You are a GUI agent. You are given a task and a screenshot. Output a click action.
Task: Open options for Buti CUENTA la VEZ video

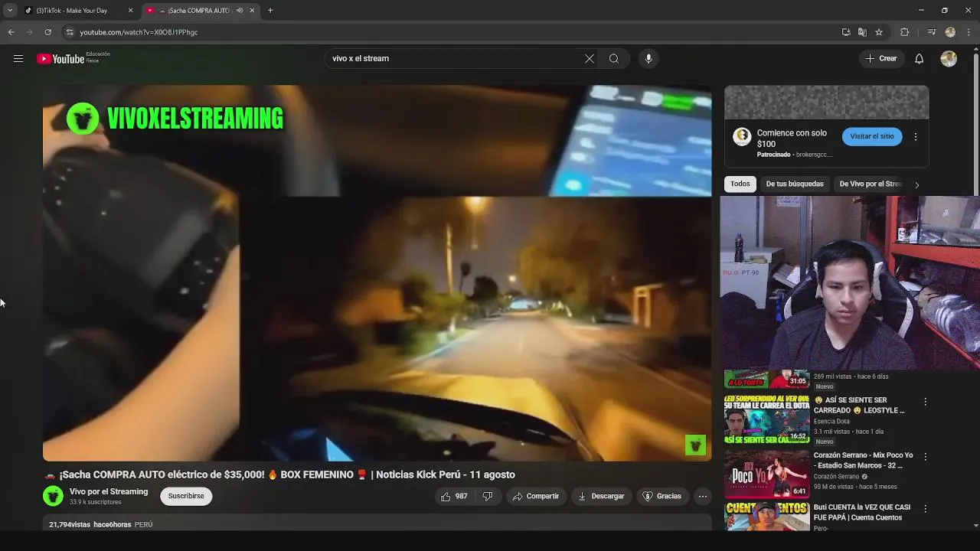click(x=925, y=509)
